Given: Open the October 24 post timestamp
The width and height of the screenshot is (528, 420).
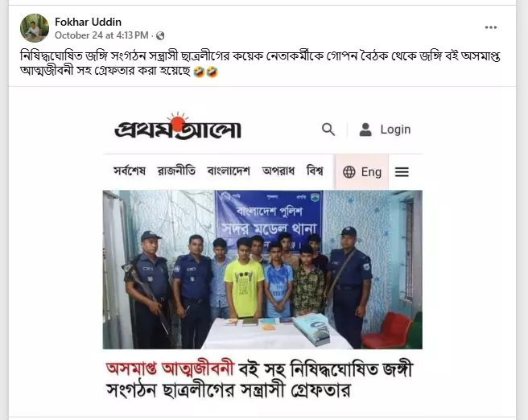Looking at the screenshot, I should (x=101, y=35).
